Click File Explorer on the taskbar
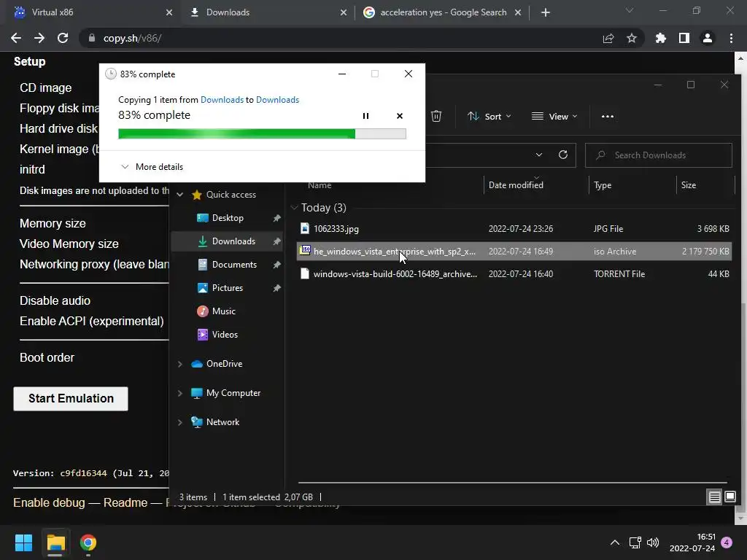Screen dimensions: 747x560 pos(55,542)
